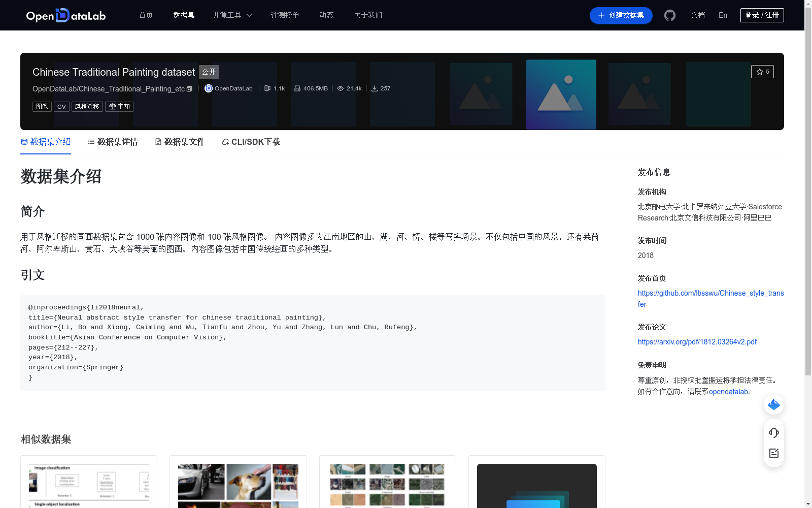
Task: Open the 评测榜单 nav item
Action: pos(285,15)
